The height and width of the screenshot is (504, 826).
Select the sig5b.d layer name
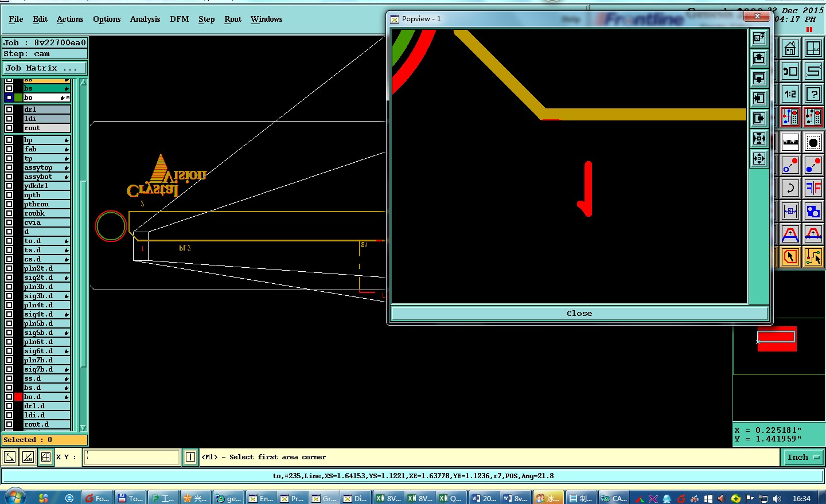[x=46, y=333]
